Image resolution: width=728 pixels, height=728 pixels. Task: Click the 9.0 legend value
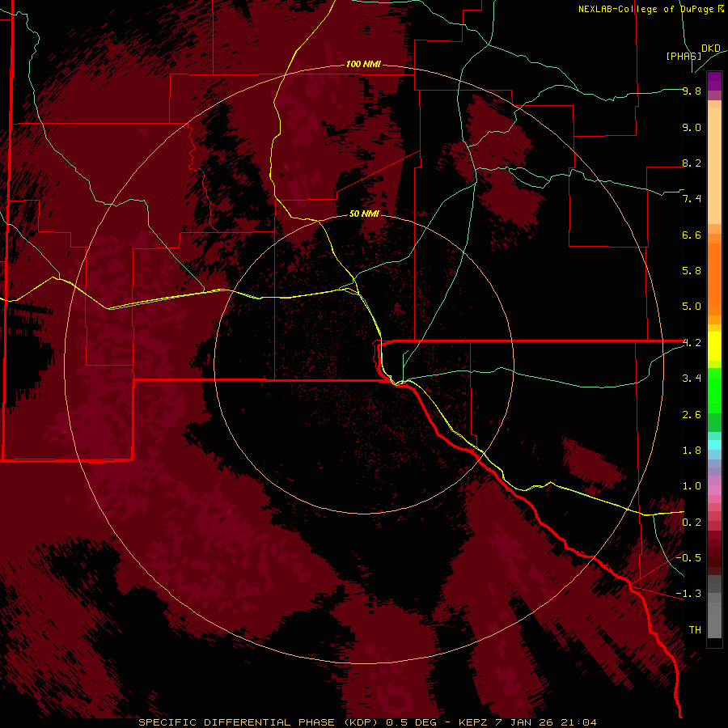pyautogui.click(x=692, y=127)
